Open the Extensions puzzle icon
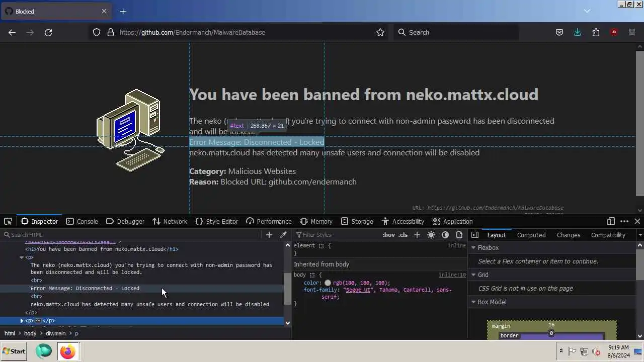This screenshot has width=644, height=362. 596,32
